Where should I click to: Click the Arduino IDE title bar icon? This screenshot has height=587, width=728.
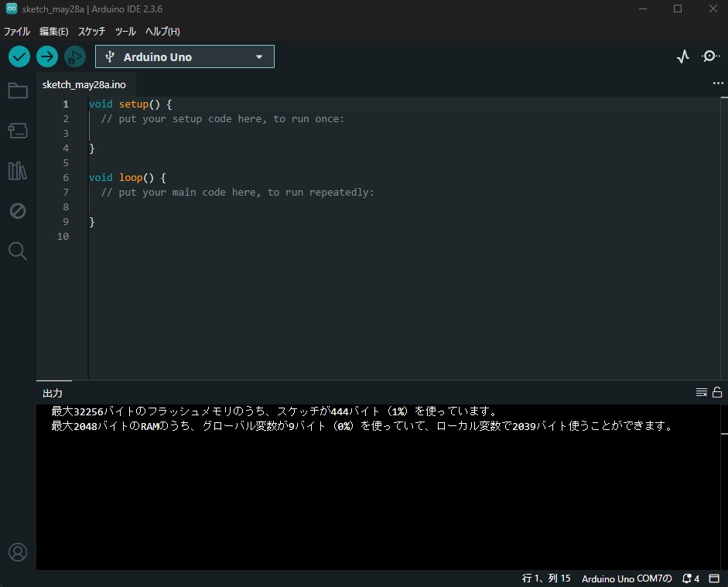[11, 9]
